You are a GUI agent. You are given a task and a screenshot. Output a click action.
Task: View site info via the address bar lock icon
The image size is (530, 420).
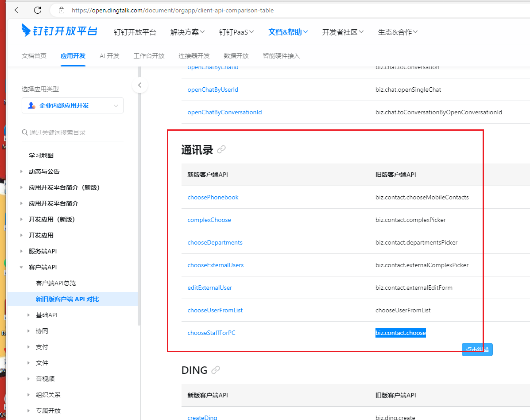point(62,10)
